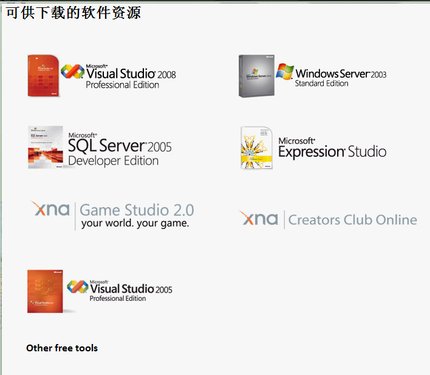Image resolution: width=430 pixels, height=375 pixels.
Task: Click the Expression Studio yellow box thumbnail
Action: click(257, 148)
